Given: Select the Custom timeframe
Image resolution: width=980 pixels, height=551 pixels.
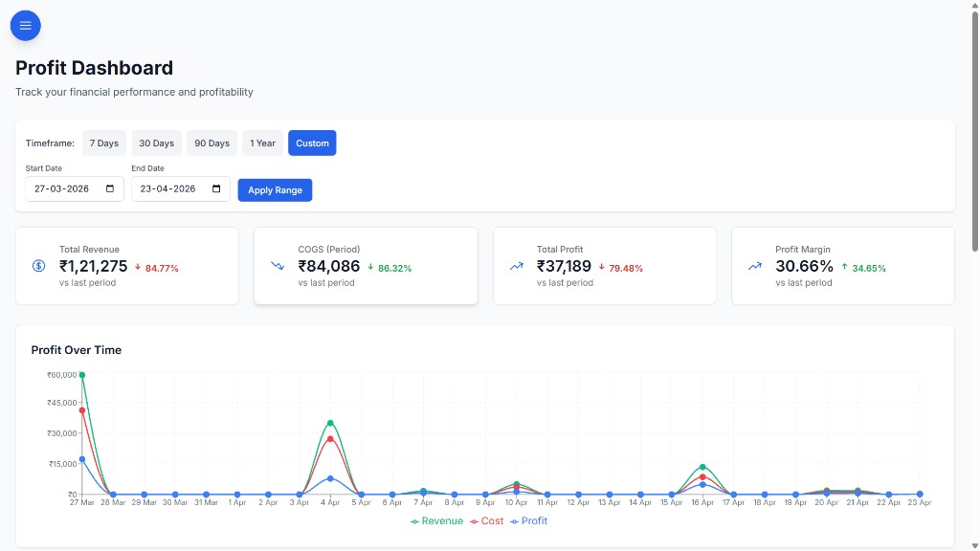Looking at the screenshot, I should click(312, 143).
